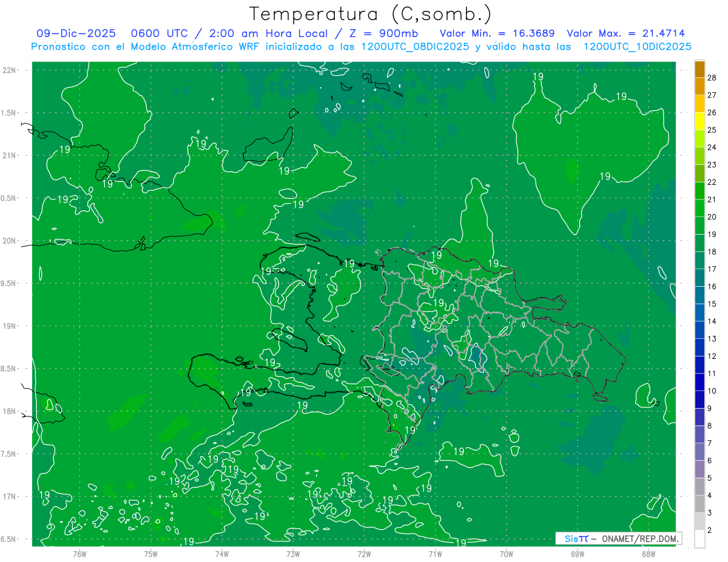
Task: Click the '18N' latitude label
Action: click(x=9, y=412)
